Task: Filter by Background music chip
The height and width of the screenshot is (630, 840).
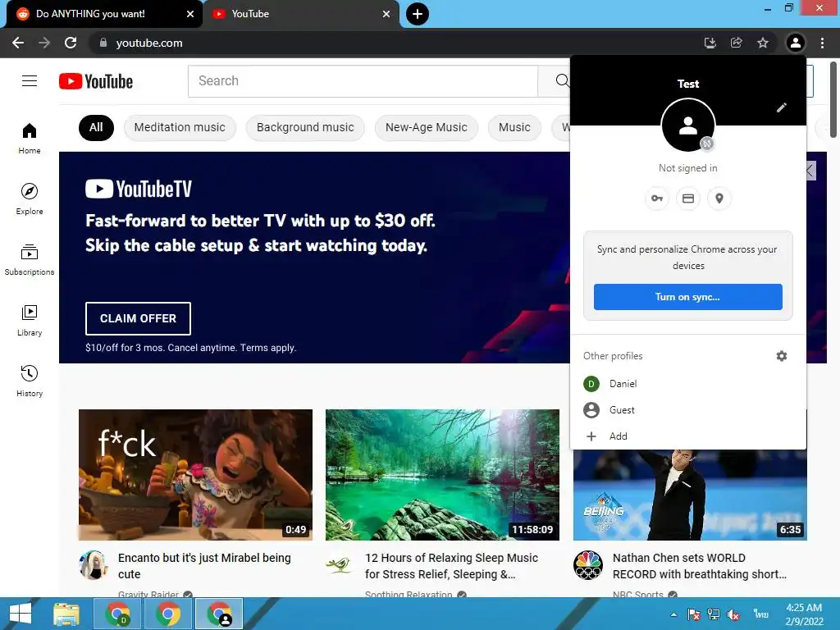Action: pyautogui.click(x=305, y=127)
